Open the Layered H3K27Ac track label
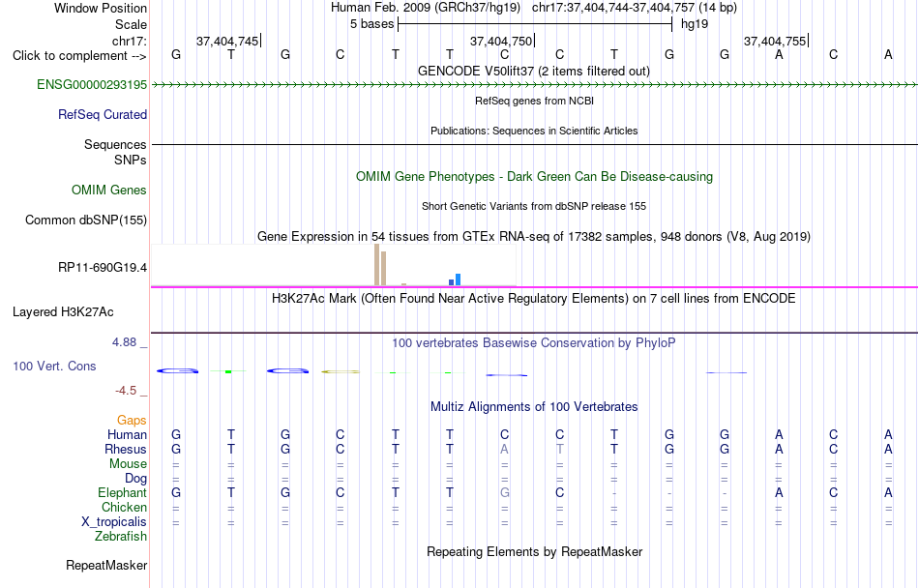 [x=63, y=311]
